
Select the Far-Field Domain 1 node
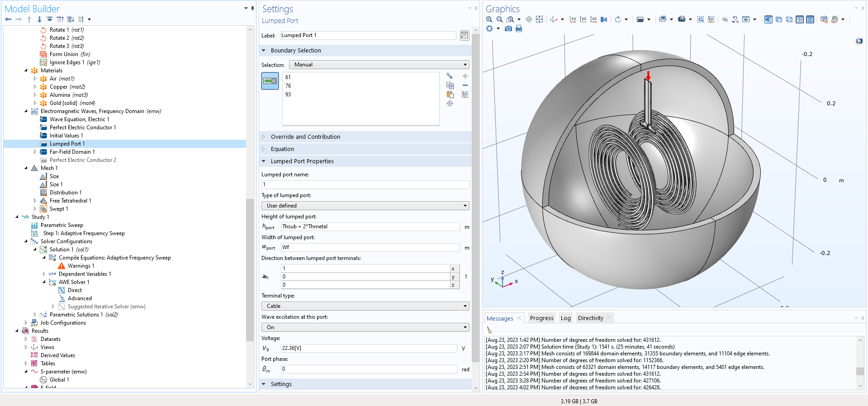[x=72, y=152]
